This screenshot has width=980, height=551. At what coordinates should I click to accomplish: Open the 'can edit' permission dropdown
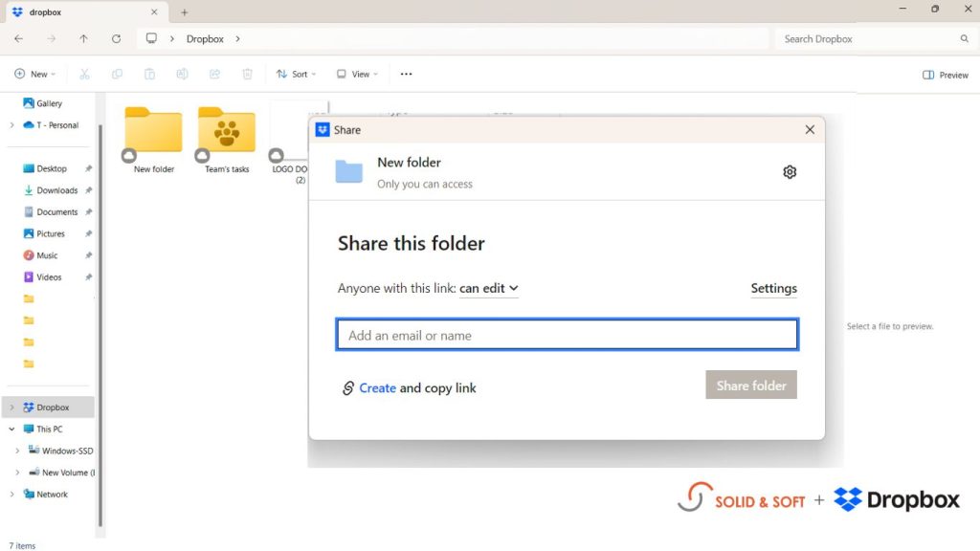[488, 288]
